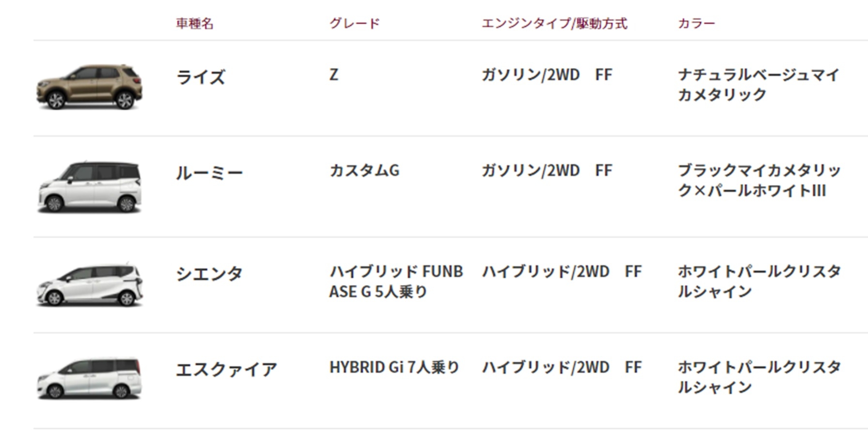Click the 車種名 column header
The image size is (868, 434).
pyautogui.click(x=195, y=23)
